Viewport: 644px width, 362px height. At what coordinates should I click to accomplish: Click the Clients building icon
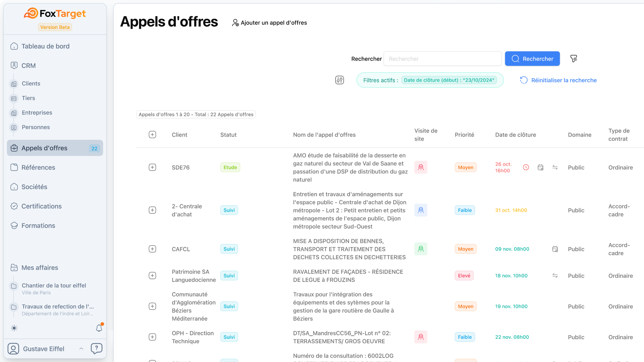tap(14, 84)
